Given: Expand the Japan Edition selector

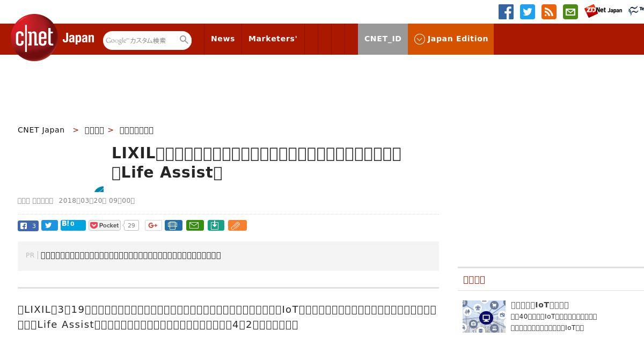Looking at the screenshot, I should (x=451, y=39).
